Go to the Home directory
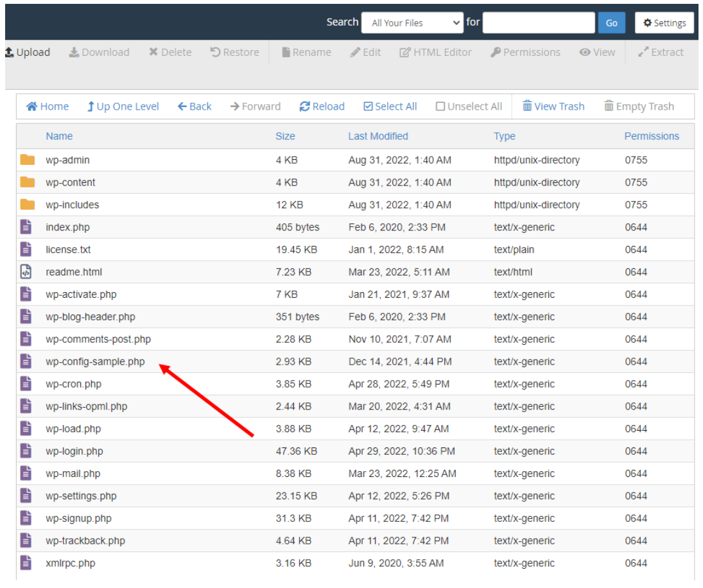The width and height of the screenshot is (703, 588). click(x=47, y=106)
